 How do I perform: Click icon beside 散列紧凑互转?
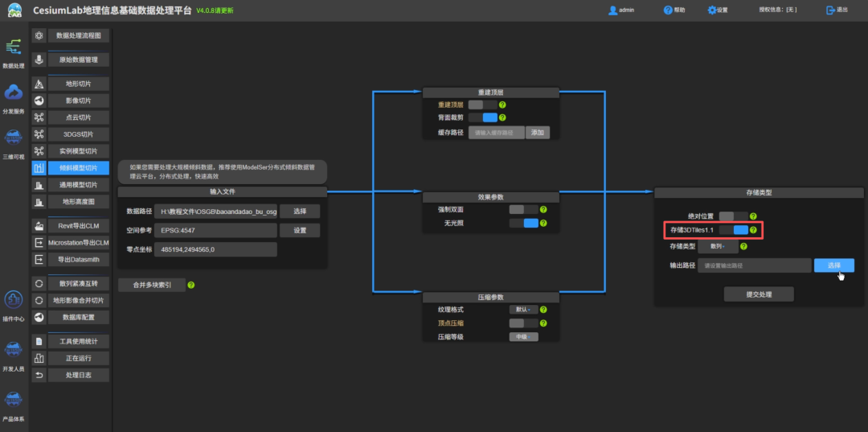[x=39, y=283]
